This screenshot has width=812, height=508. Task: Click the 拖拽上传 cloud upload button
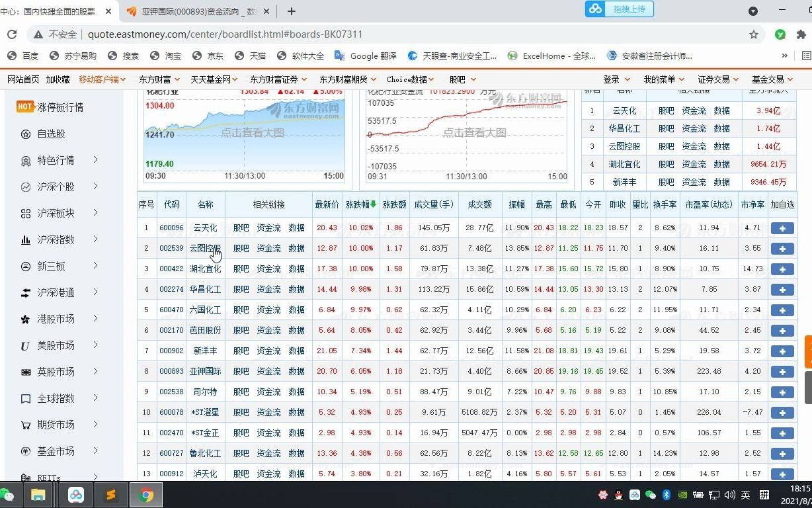620,9
